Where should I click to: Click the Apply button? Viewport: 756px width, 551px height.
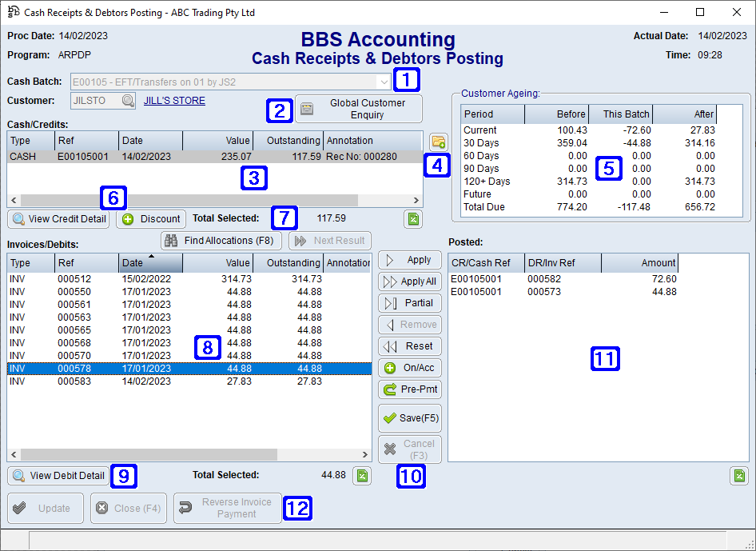409,259
